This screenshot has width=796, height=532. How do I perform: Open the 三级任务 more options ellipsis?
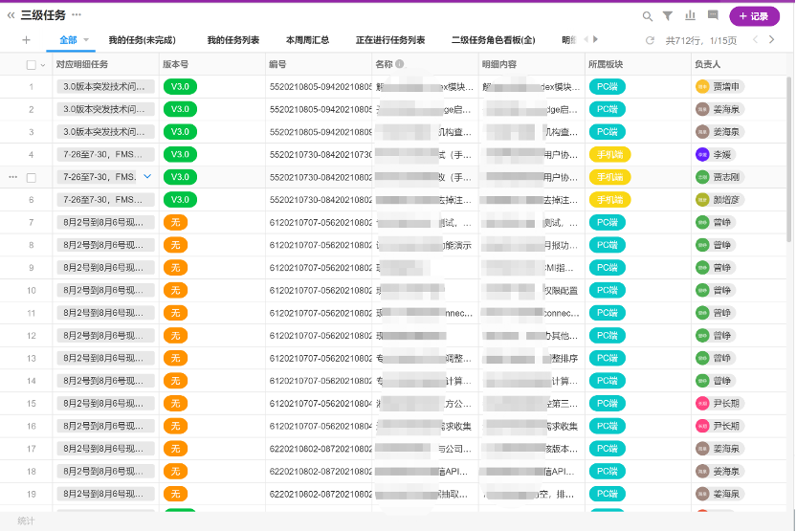77,15
